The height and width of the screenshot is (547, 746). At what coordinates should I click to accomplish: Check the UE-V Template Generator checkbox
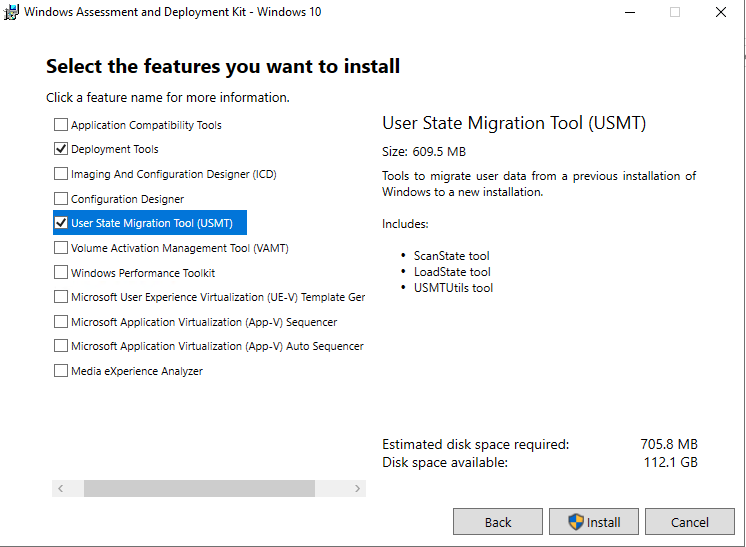coord(61,297)
